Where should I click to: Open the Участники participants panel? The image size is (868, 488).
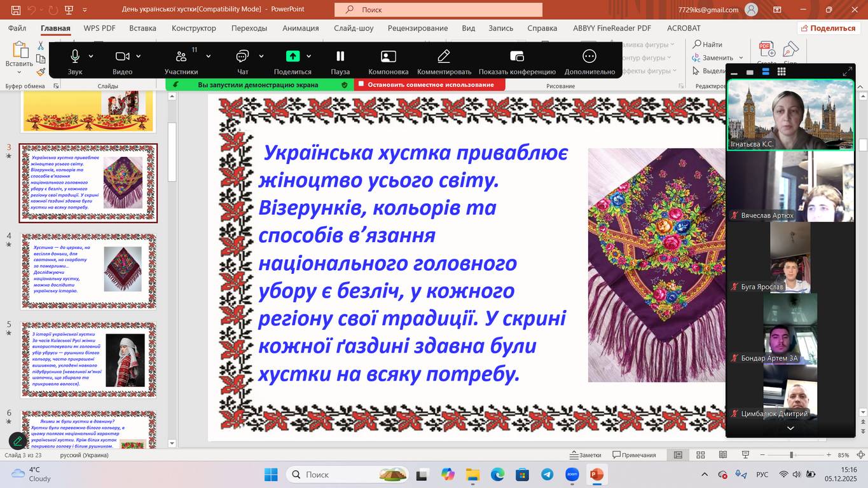pos(181,57)
